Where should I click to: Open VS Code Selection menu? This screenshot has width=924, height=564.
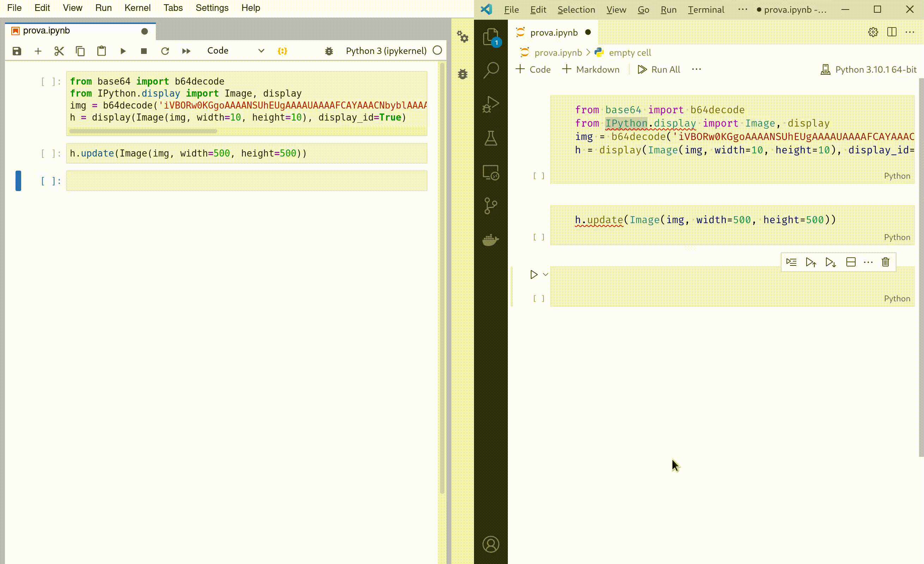576,10
